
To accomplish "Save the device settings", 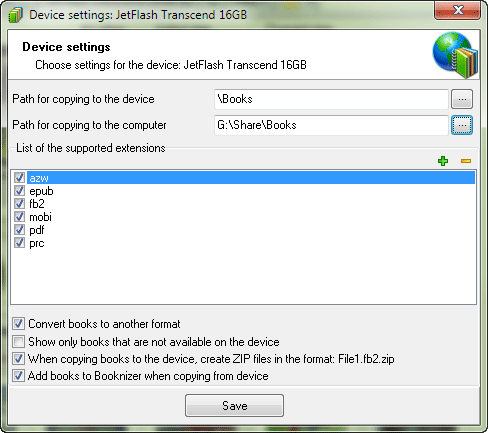I will pyautogui.click(x=234, y=405).
